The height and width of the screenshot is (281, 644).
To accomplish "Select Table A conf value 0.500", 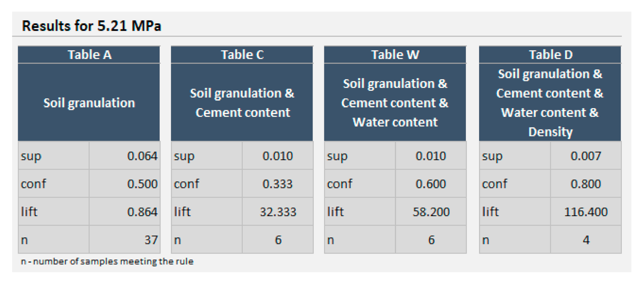I will (142, 184).
